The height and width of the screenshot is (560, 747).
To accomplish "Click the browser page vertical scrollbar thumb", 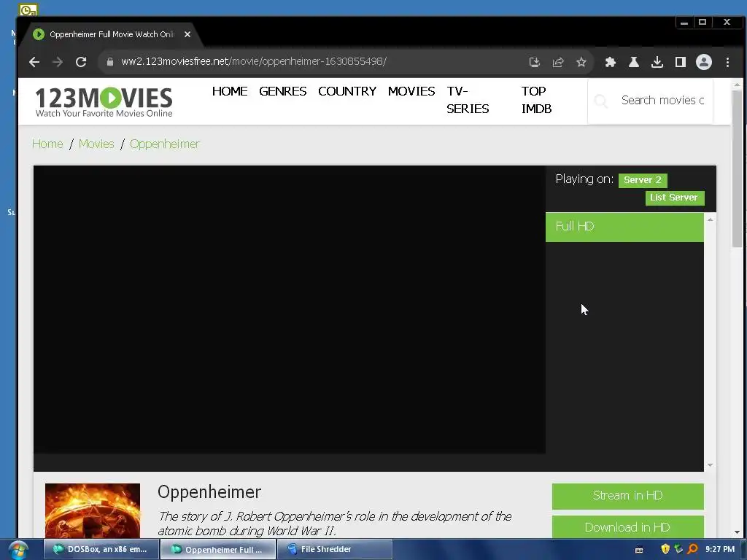I will click(737, 168).
